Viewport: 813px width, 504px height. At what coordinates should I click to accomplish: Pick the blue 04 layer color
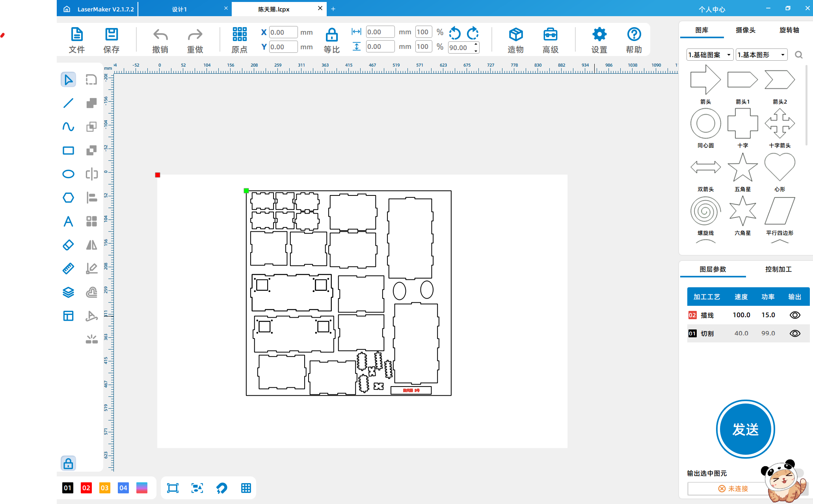pos(123,488)
